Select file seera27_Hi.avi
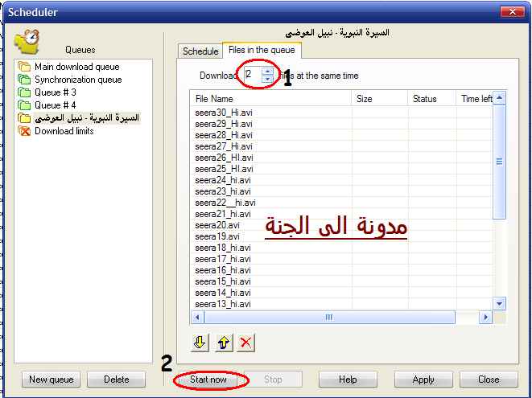This screenshot has height=398, width=532. click(224, 146)
